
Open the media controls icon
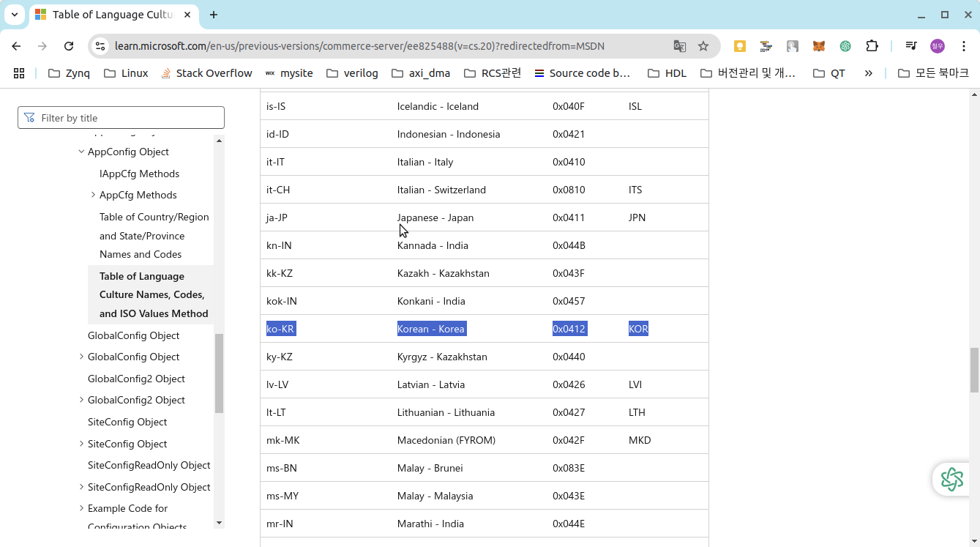pos(910,46)
